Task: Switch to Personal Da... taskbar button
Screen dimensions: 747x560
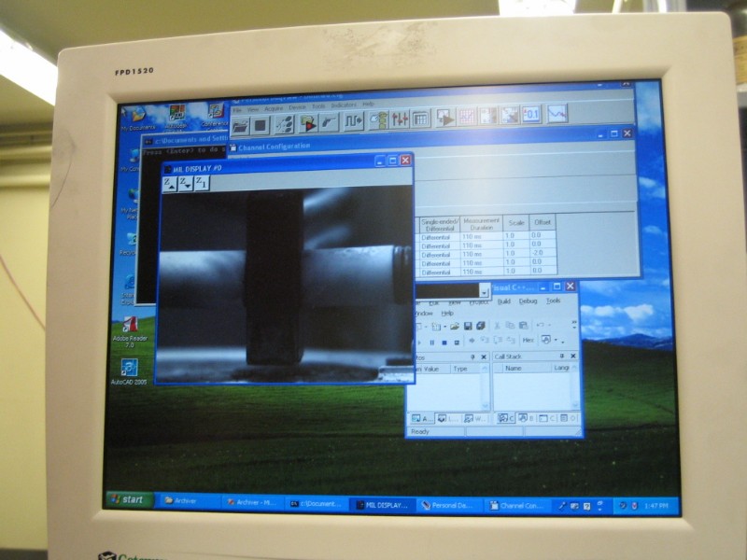Action: (450, 505)
